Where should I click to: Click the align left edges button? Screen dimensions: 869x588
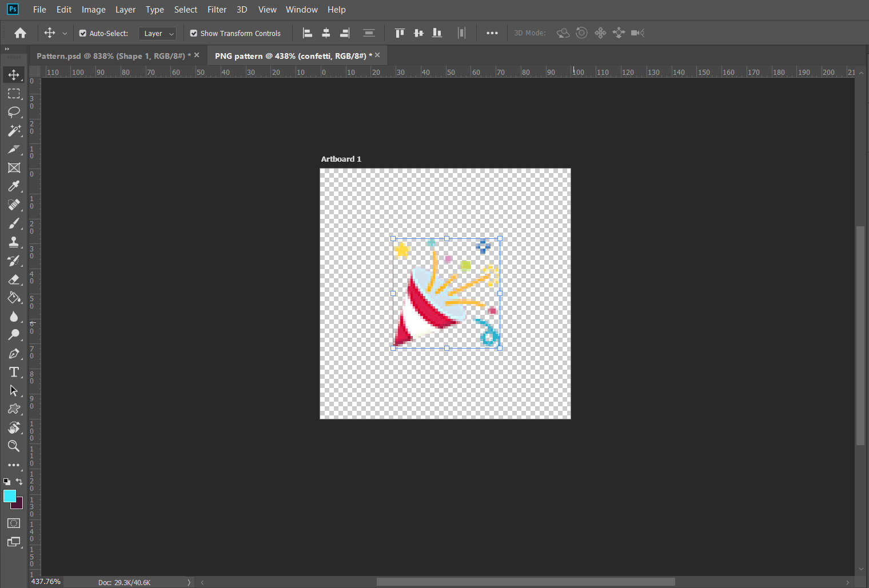[x=308, y=33]
